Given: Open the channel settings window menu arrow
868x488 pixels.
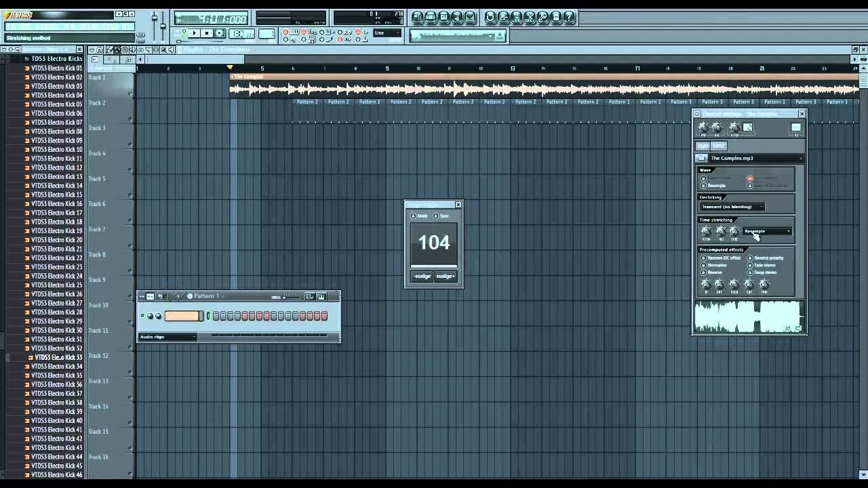Looking at the screenshot, I should tap(696, 114).
